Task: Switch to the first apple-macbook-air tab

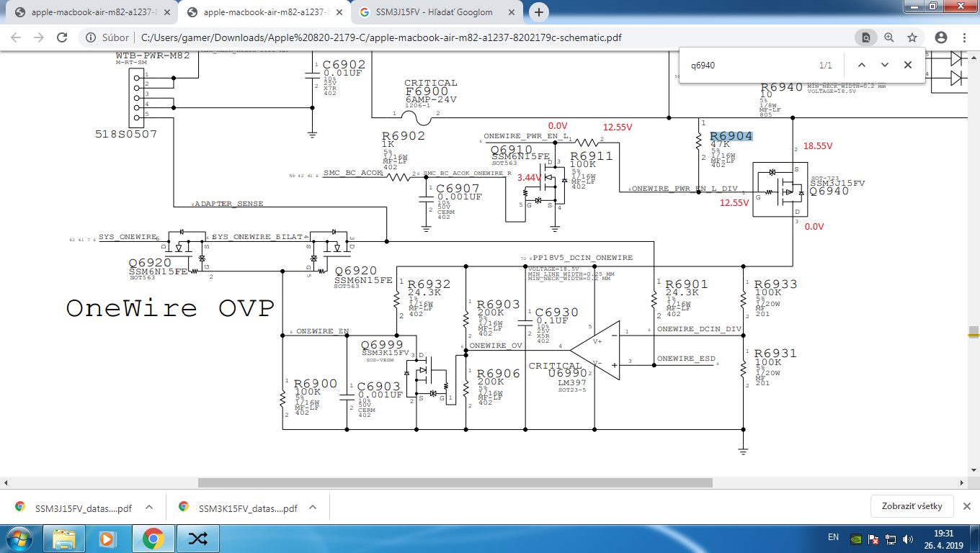Action: (91, 13)
